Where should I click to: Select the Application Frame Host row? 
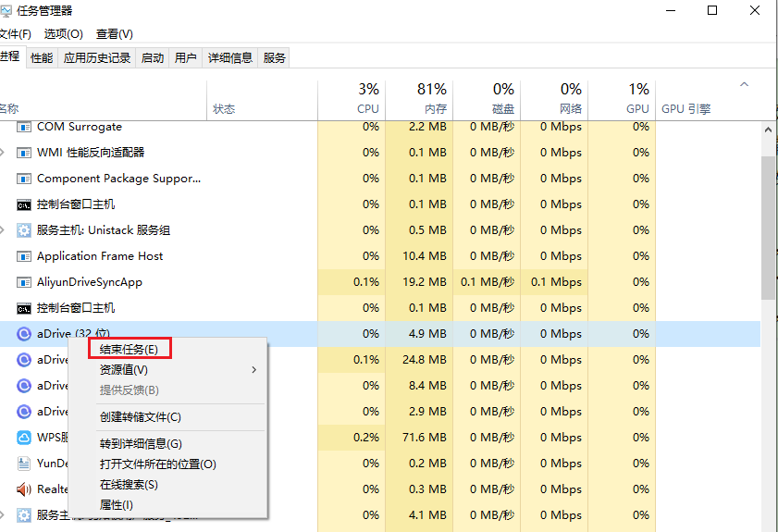380,256
